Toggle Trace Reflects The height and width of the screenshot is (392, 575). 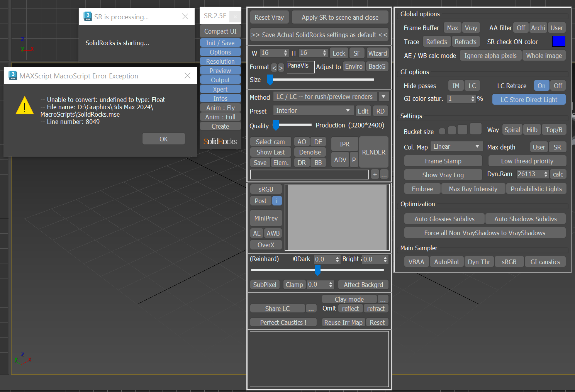tap(436, 42)
